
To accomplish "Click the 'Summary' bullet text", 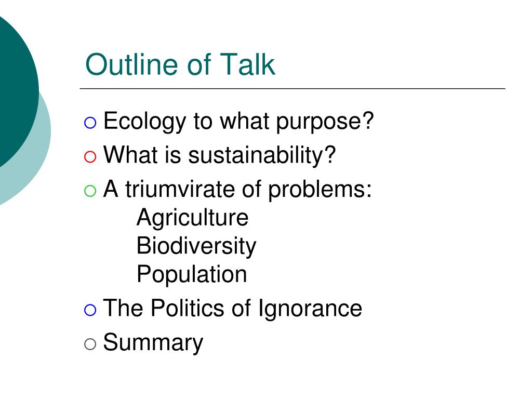I will tap(153, 343).
